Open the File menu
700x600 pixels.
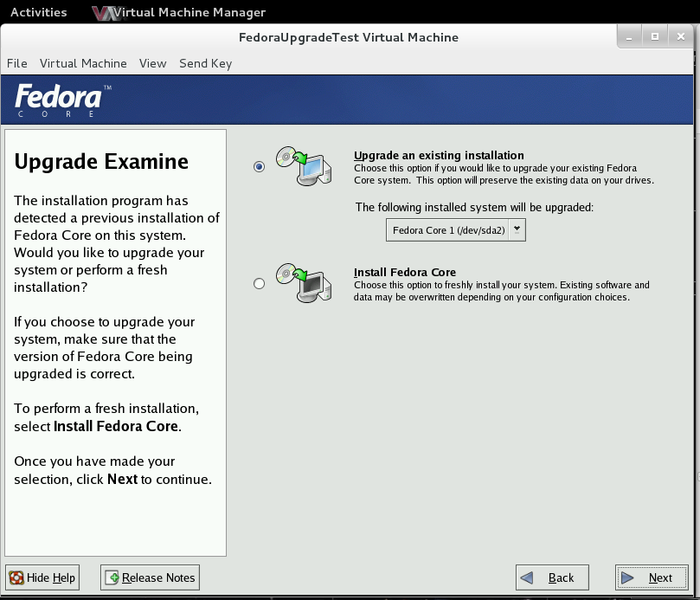tap(17, 63)
